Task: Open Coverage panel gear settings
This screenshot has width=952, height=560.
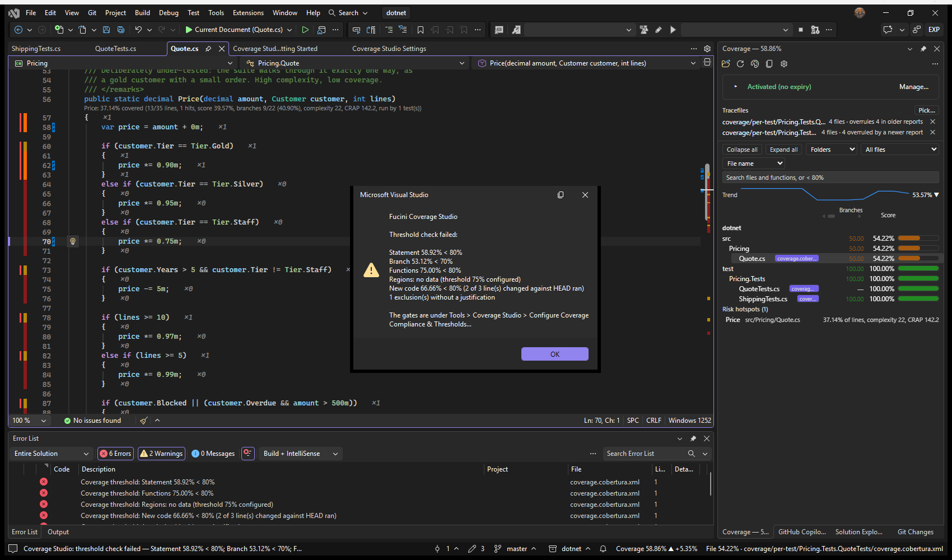Action: (x=784, y=64)
